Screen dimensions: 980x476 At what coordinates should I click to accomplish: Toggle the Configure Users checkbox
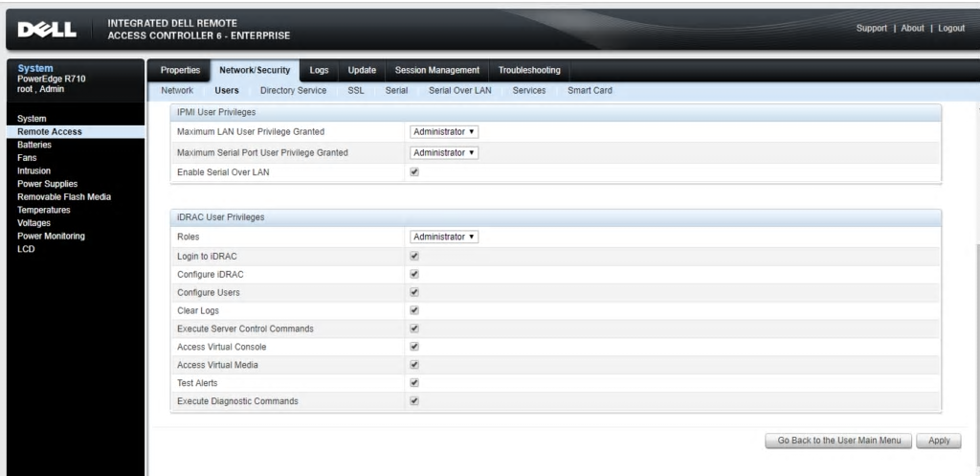click(414, 292)
